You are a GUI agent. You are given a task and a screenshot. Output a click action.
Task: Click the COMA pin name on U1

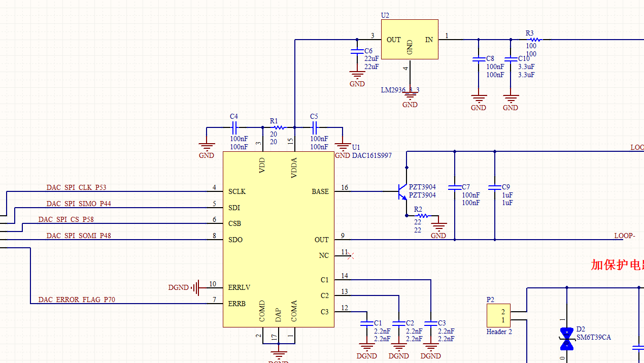tap(294, 311)
